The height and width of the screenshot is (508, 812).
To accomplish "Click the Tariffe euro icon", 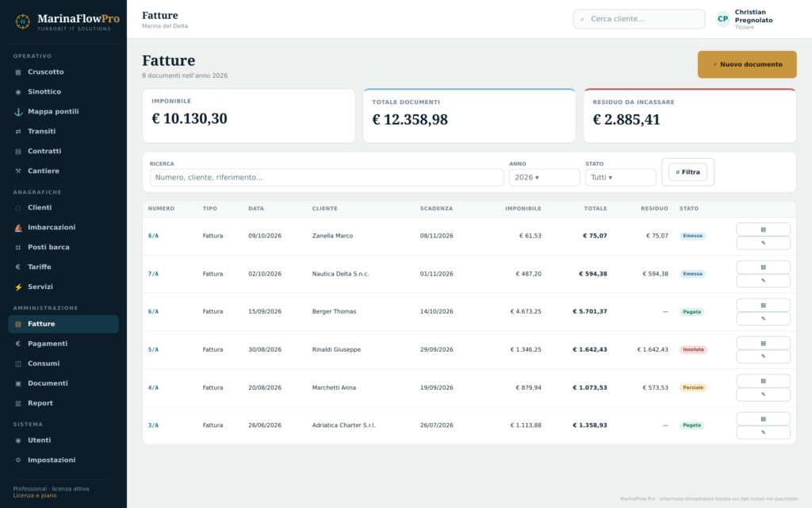I will click(x=18, y=267).
